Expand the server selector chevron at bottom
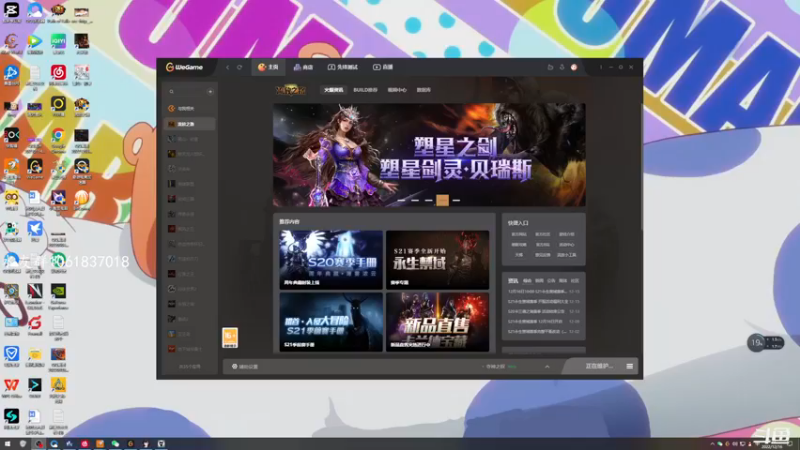This screenshot has width=800, height=450. point(547,366)
